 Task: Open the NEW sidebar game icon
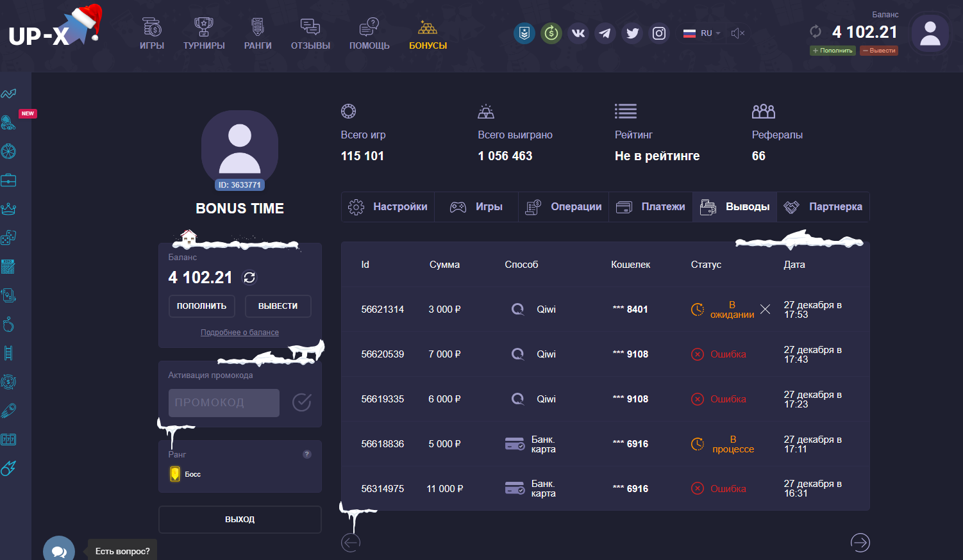click(x=8, y=122)
